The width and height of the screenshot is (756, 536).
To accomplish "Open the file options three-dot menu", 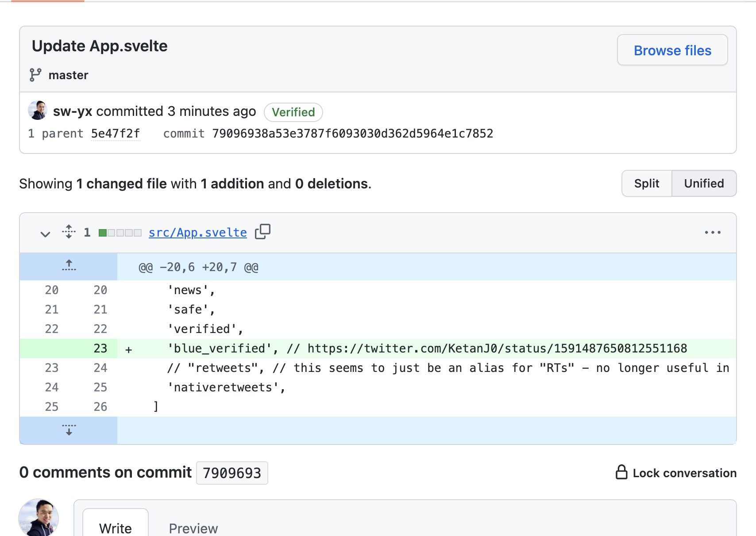I will pyautogui.click(x=713, y=232).
